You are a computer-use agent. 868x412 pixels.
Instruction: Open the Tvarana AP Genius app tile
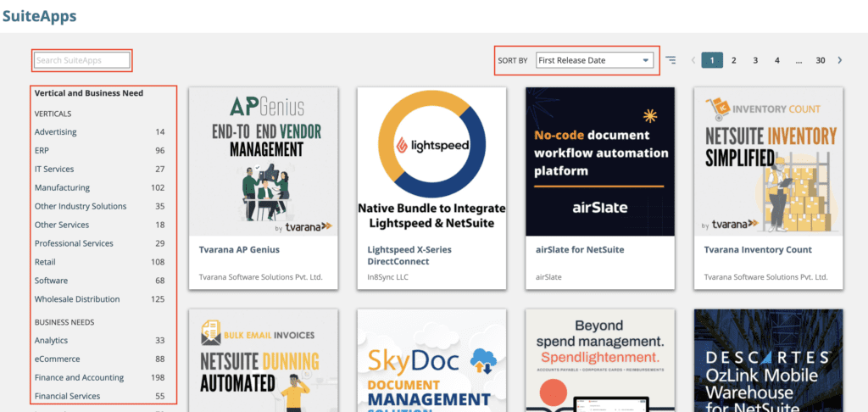tap(263, 188)
